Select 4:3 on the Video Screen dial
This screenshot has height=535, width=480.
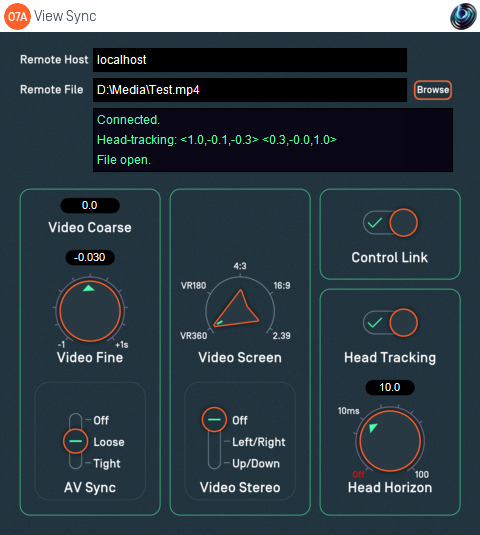[x=240, y=266]
